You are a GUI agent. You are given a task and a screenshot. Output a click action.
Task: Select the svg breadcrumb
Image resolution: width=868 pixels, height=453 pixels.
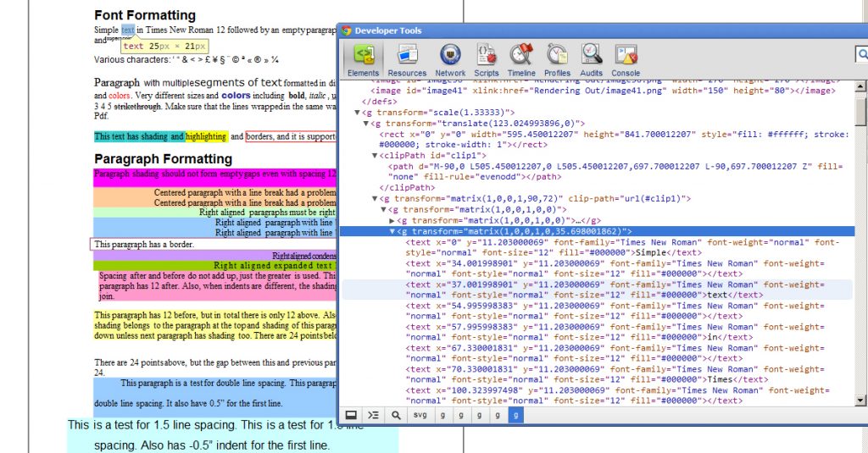click(420, 415)
